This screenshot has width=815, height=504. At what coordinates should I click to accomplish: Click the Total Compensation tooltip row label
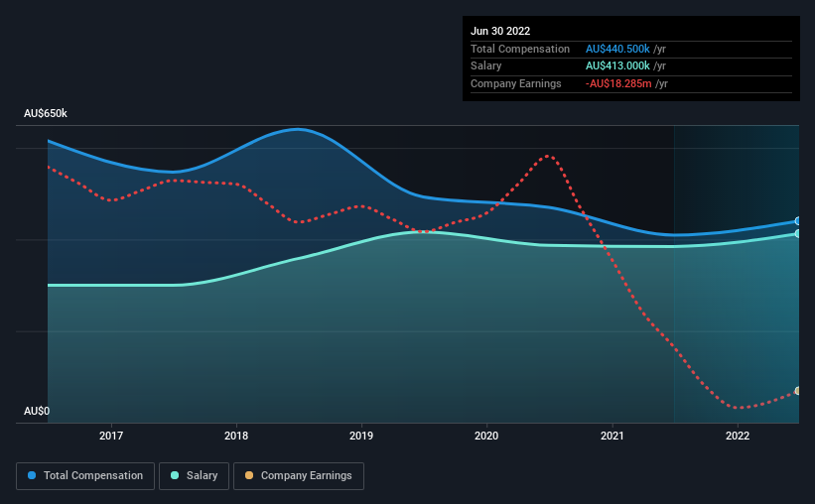[520, 49]
